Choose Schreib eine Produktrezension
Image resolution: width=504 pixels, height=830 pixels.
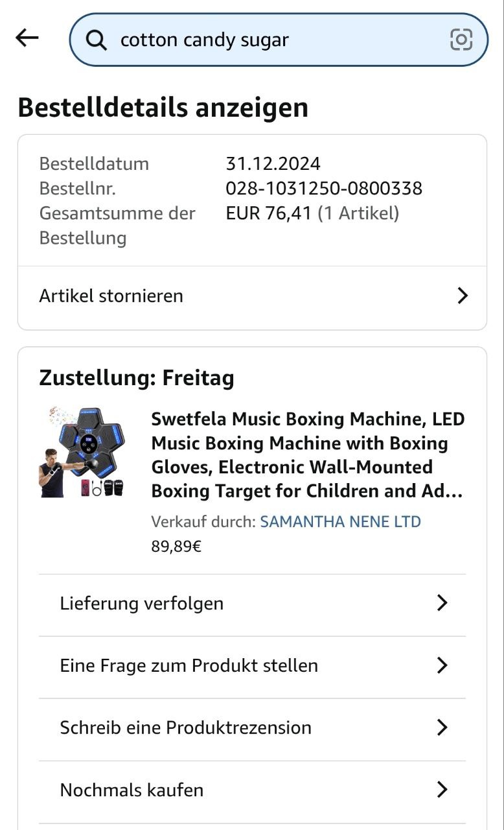point(185,728)
